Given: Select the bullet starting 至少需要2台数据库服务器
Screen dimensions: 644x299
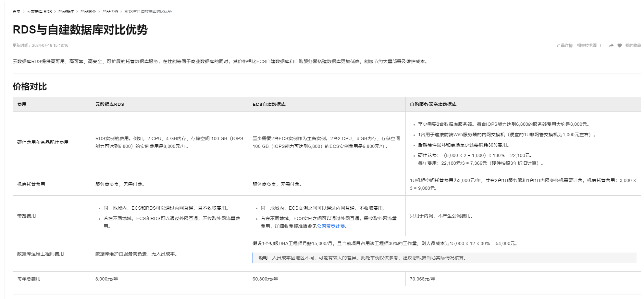Looking at the screenshot, I should 504,124.
